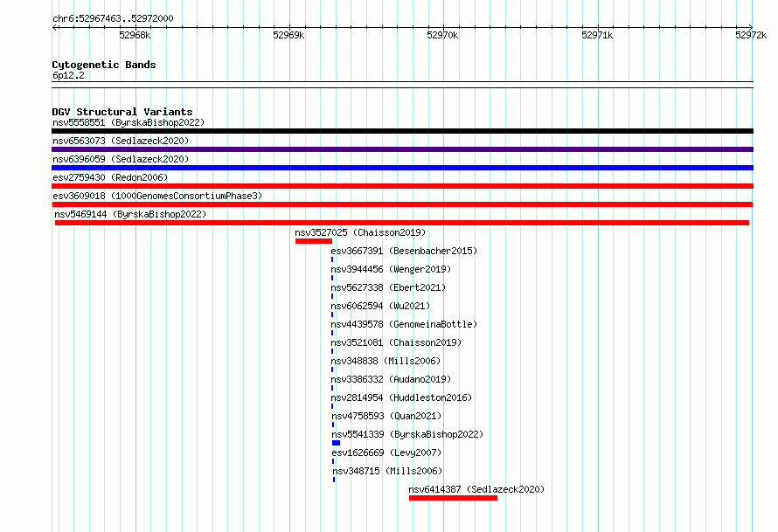Click the chr6:52967463..52972000 region label

click(x=113, y=19)
